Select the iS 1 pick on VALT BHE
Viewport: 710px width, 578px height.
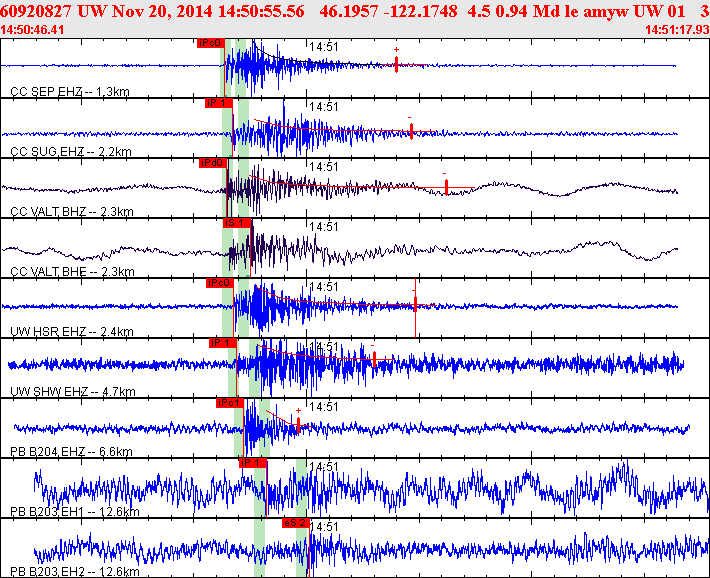(x=236, y=223)
